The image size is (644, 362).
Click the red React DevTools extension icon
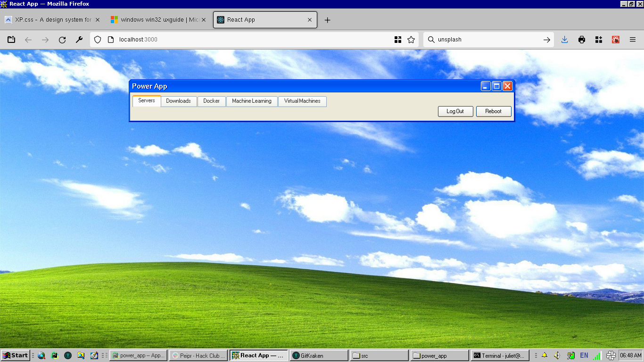[616, 40]
